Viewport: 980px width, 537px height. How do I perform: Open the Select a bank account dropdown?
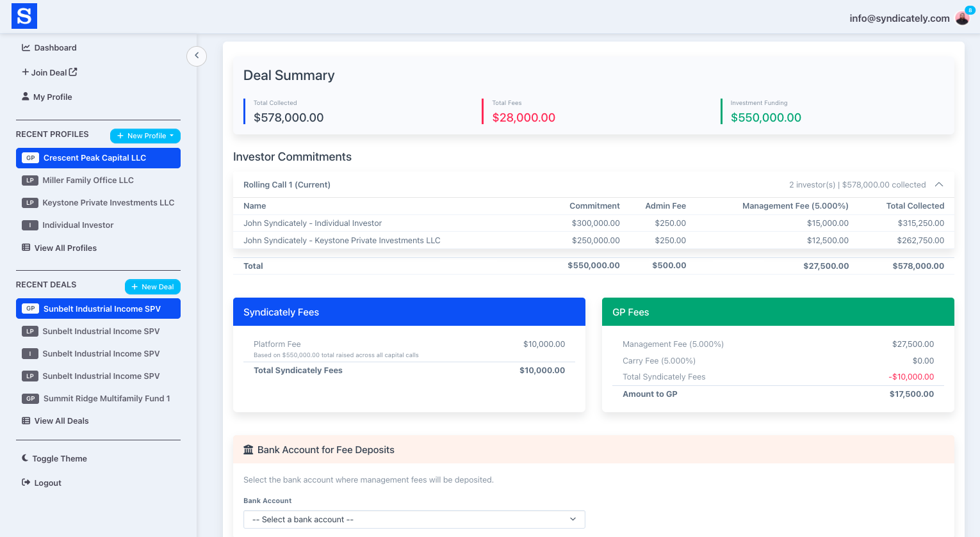tap(414, 519)
